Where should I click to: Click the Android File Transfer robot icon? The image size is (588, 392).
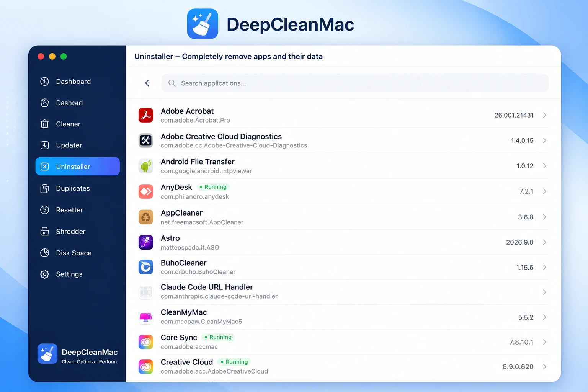click(146, 166)
